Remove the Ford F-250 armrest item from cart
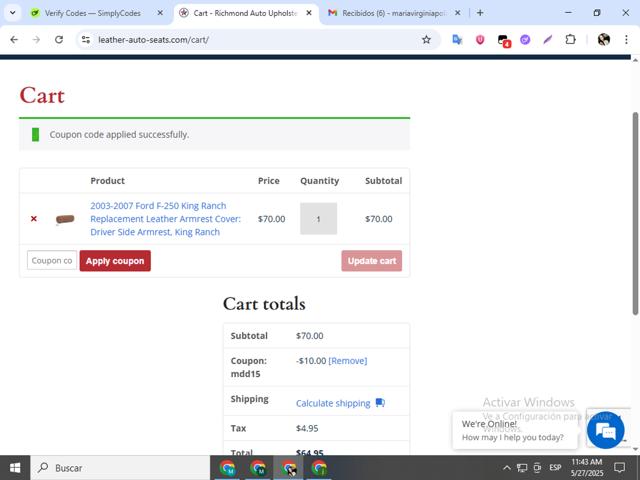640x480 pixels. click(x=34, y=219)
